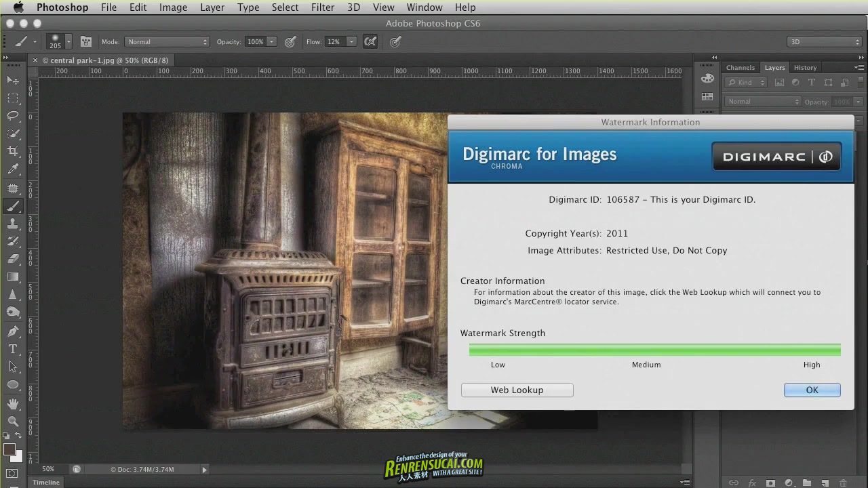
Task: Click OK in Watermark Information dialog
Action: coord(812,390)
